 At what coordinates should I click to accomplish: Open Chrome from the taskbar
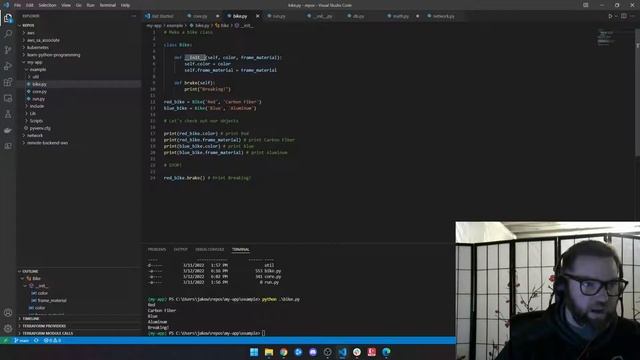coord(283,352)
